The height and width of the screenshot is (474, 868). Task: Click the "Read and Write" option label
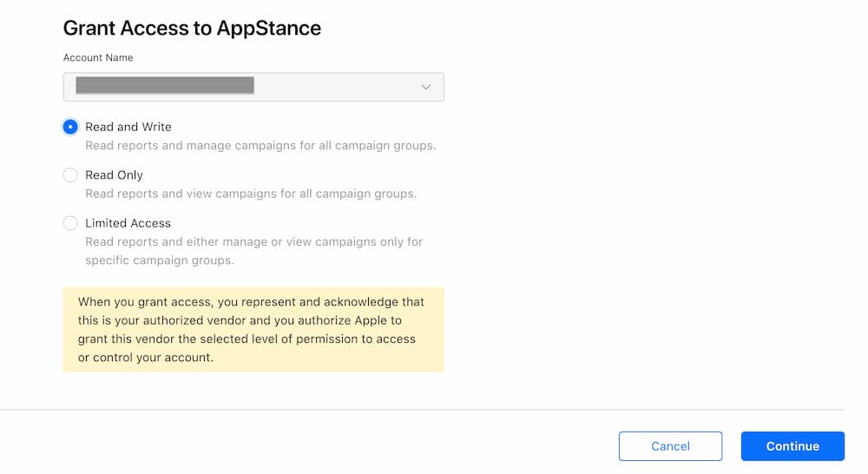coord(128,127)
